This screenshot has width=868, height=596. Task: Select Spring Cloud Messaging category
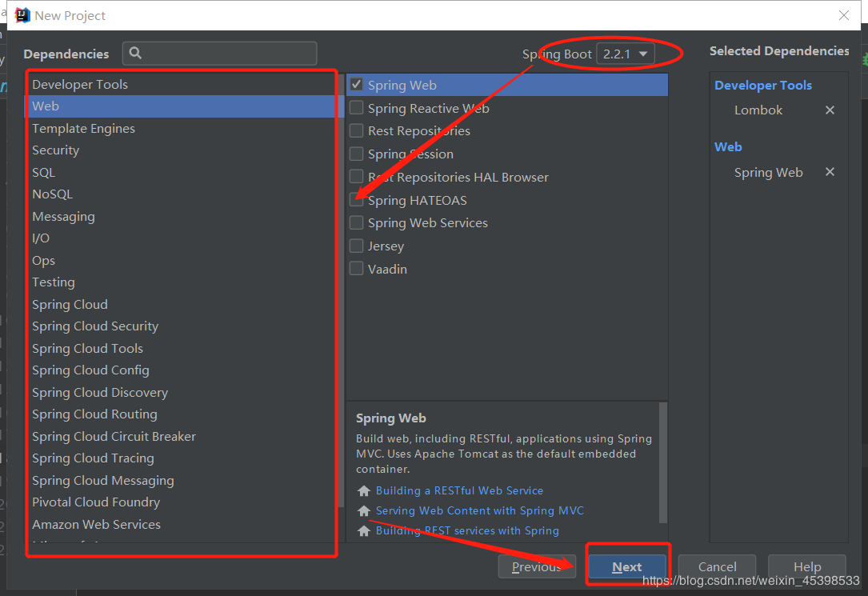pos(182,480)
